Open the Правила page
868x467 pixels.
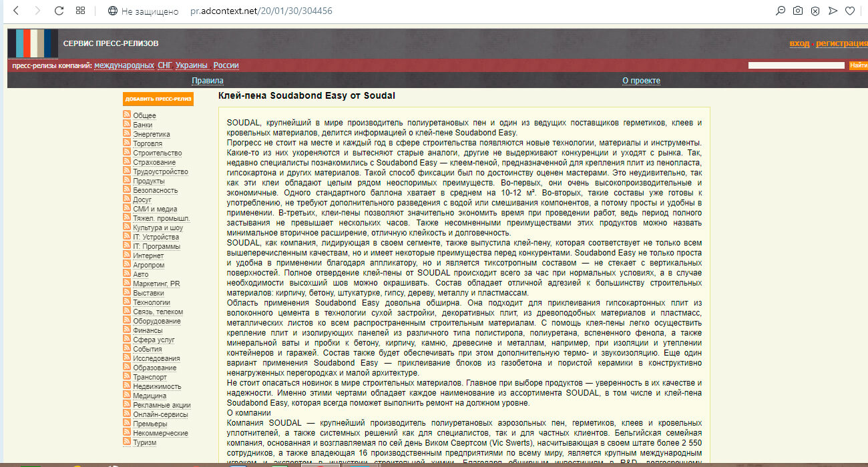[208, 81]
